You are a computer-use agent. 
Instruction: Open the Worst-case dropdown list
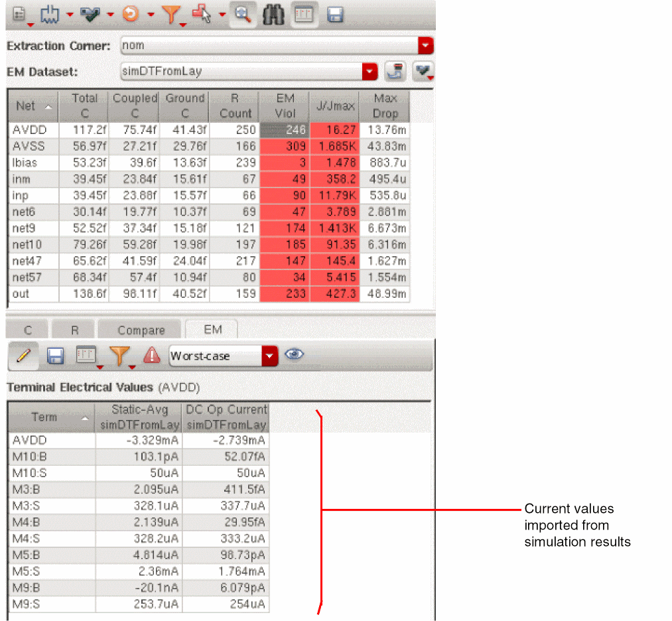tap(269, 356)
